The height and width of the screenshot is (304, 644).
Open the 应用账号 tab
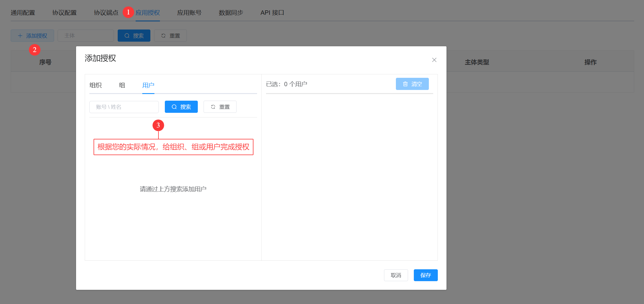tap(189, 13)
